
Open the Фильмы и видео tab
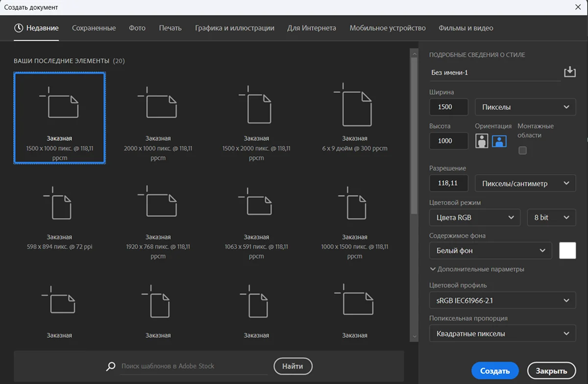click(465, 28)
